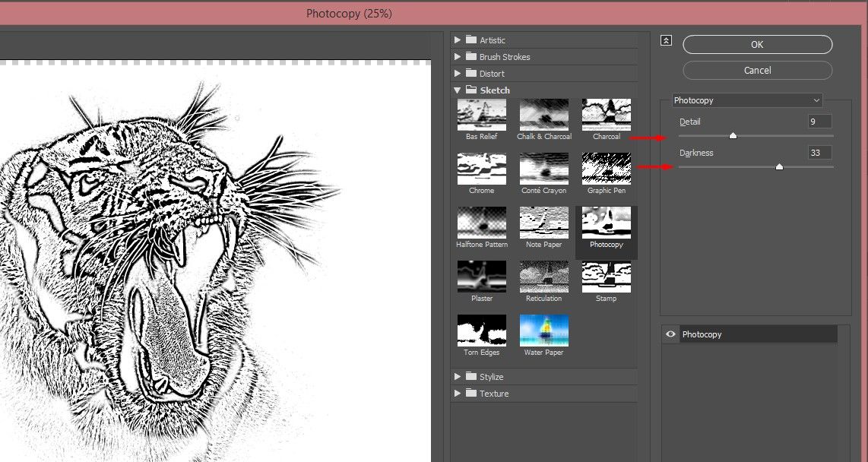
Task: Click OK to apply the filter
Action: tap(757, 45)
